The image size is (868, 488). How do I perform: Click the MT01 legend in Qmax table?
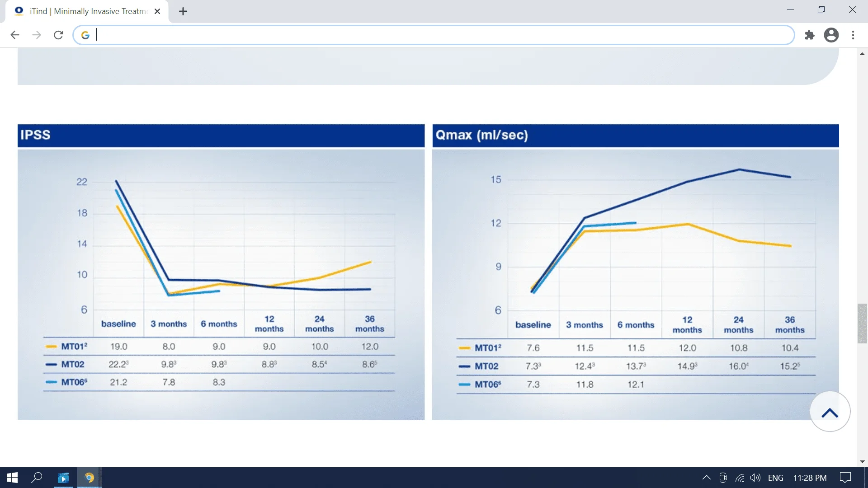point(480,348)
